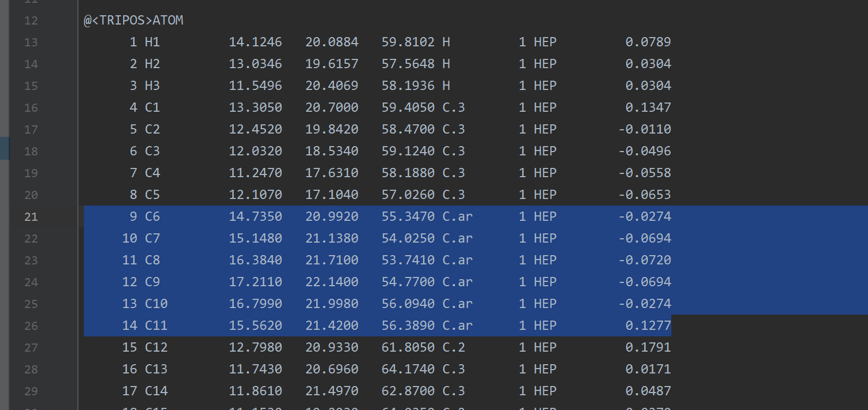Viewport: 868px width, 410px height.
Task: Click atom name C5
Action: pos(153,195)
